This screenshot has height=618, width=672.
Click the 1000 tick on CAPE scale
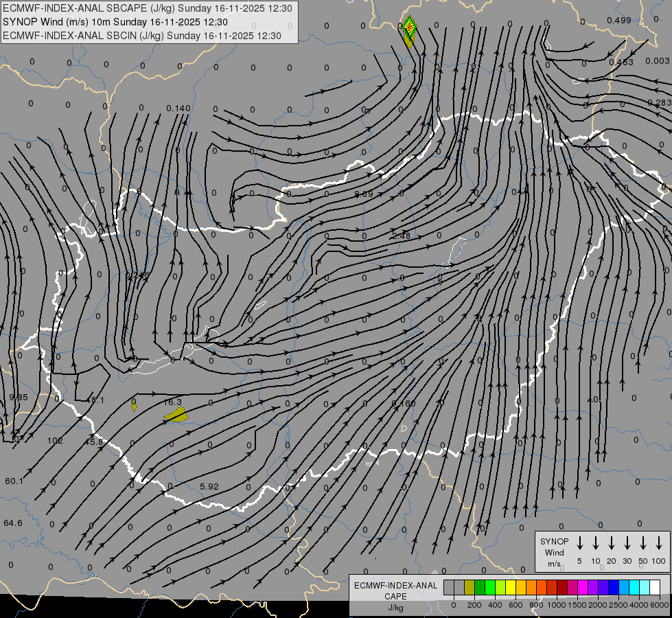pyautogui.click(x=557, y=605)
